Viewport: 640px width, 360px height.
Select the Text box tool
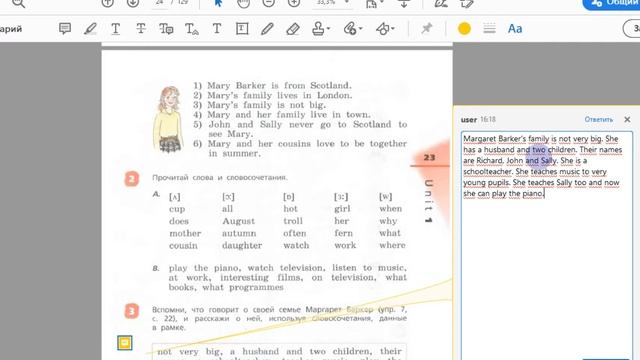tap(242, 29)
